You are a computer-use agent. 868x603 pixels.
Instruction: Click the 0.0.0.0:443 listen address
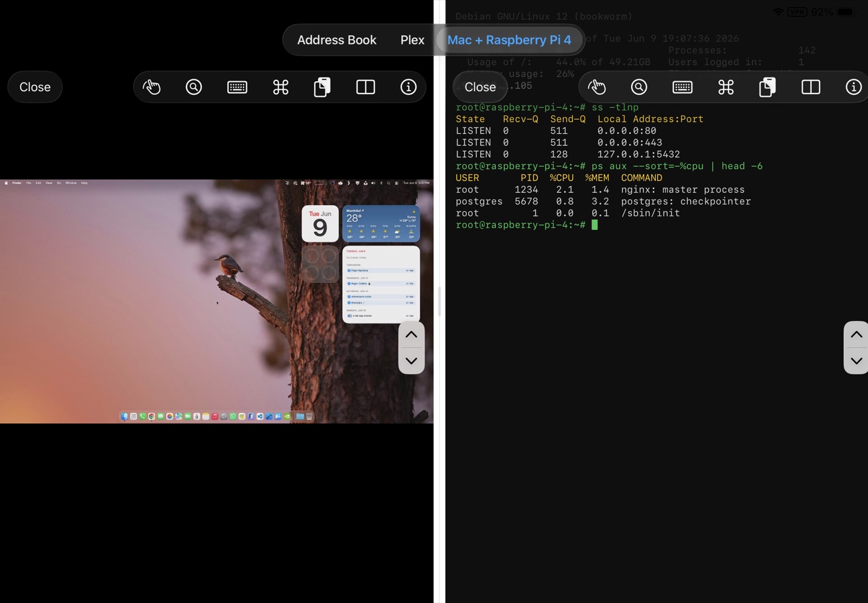point(629,143)
